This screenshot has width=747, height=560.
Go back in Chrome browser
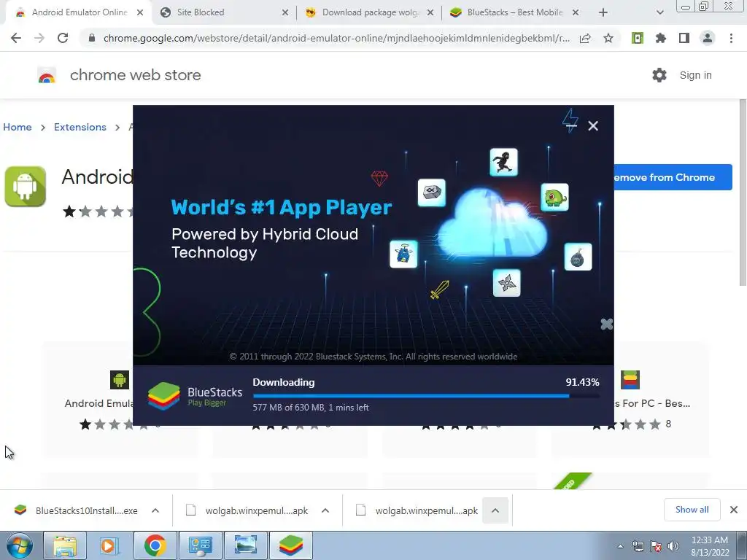click(16, 38)
